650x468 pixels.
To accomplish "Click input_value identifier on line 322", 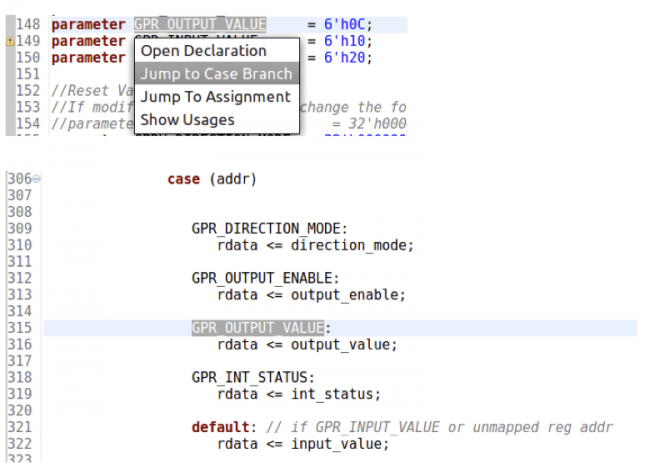I will coord(336,444).
